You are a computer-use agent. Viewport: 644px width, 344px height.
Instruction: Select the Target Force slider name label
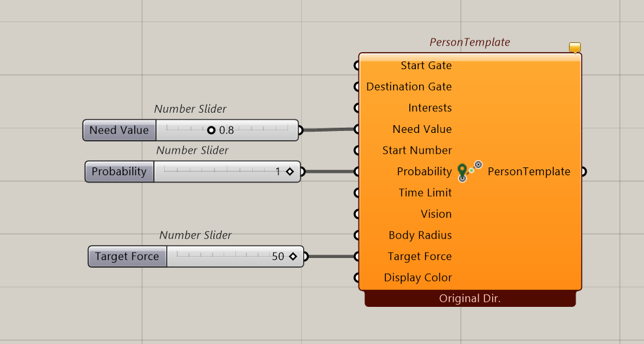pyautogui.click(x=127, y=257)
